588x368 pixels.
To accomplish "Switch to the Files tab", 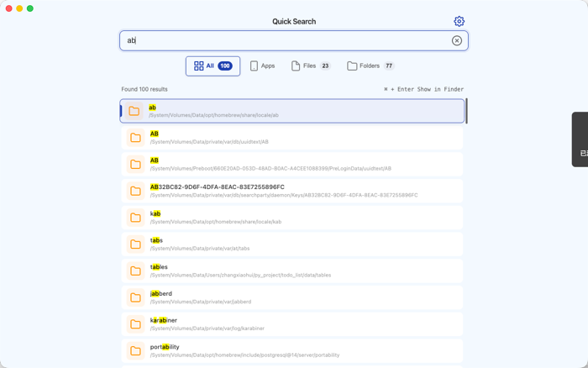I will pyautogui.click(x=311, y=66).
